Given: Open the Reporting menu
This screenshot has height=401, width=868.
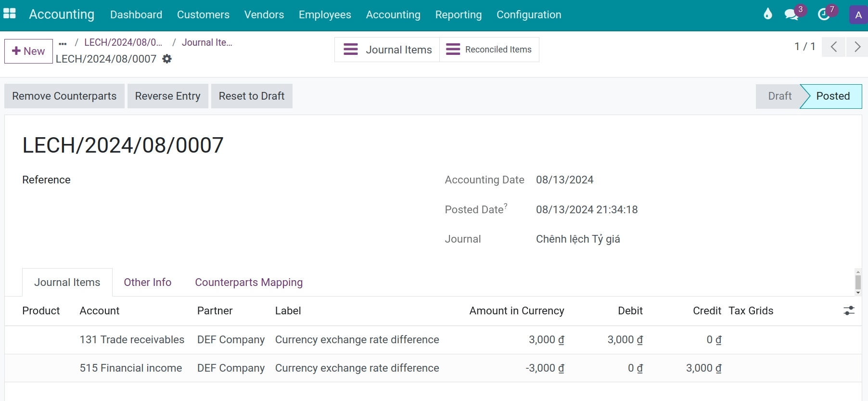Looking at the screenshot, I should tap(459, 15).
